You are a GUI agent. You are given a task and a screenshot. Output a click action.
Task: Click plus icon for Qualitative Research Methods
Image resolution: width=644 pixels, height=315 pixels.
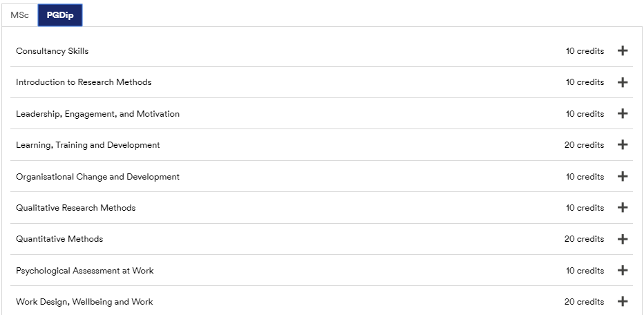pos(623,207)
